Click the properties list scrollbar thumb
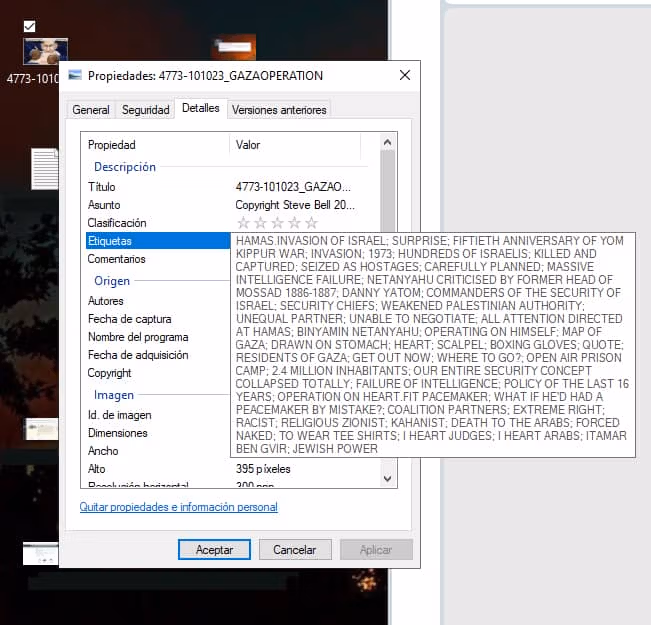This screenshot has width=651, height=625. 387,191
